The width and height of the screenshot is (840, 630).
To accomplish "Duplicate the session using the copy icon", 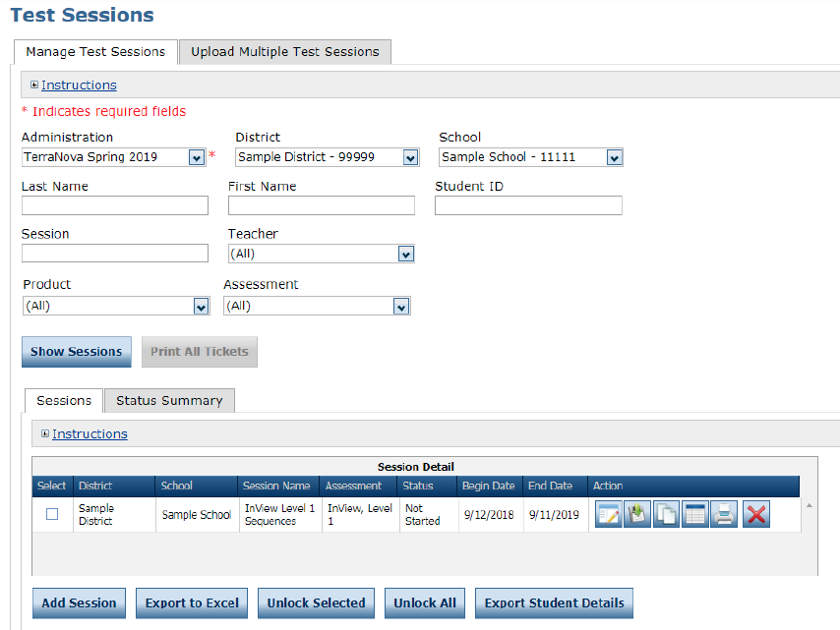I will pyautogui.click(x=666, y=513).
